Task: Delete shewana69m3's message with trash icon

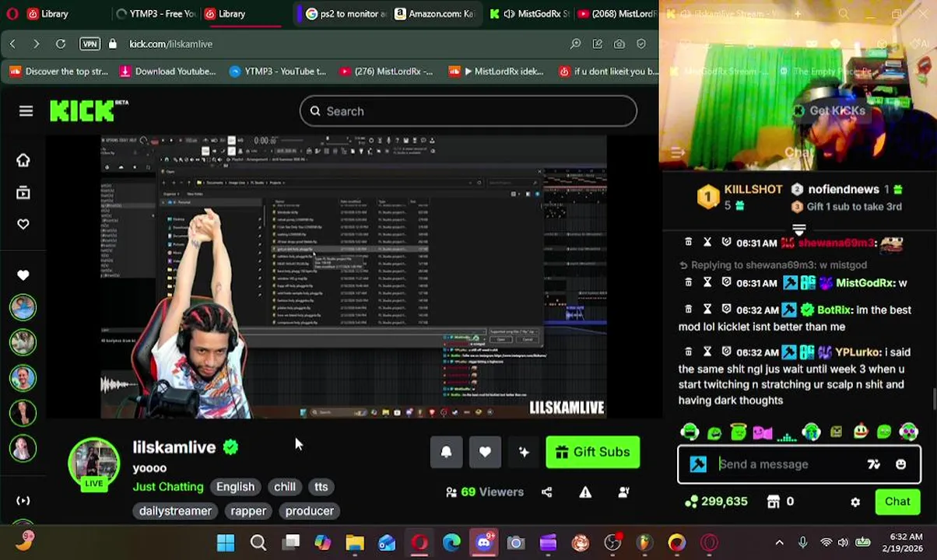Action: [x=688, y=243]
